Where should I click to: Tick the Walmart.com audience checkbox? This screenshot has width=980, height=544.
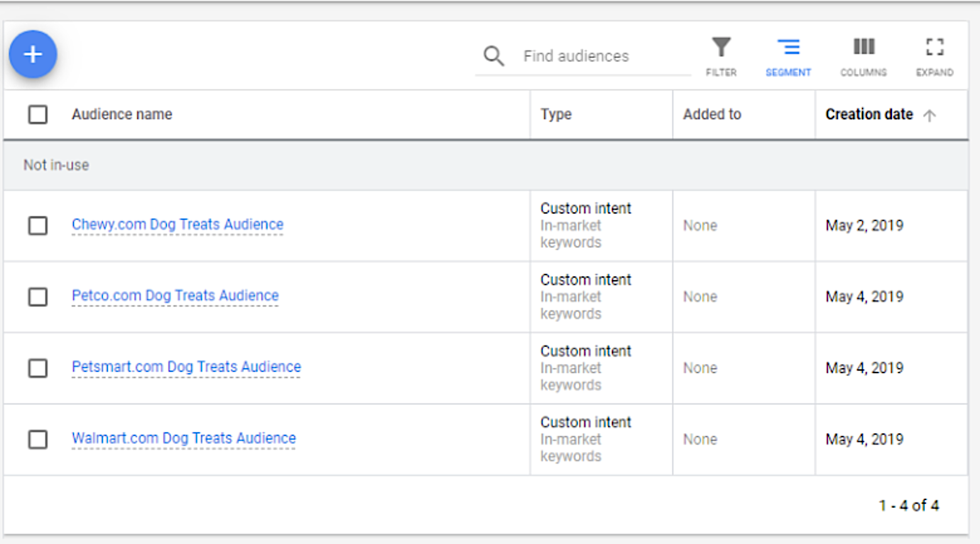pyautogui.click(x=38, y=439)
